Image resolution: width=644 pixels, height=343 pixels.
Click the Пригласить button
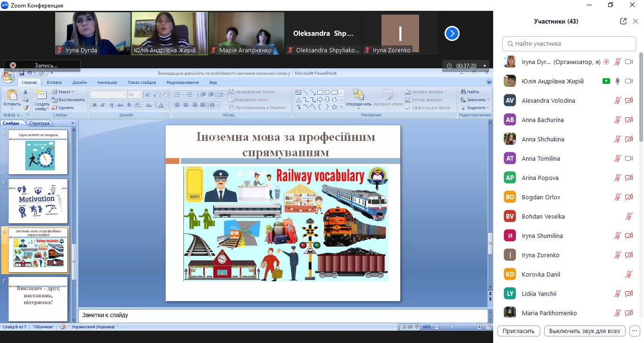[518, 331]
